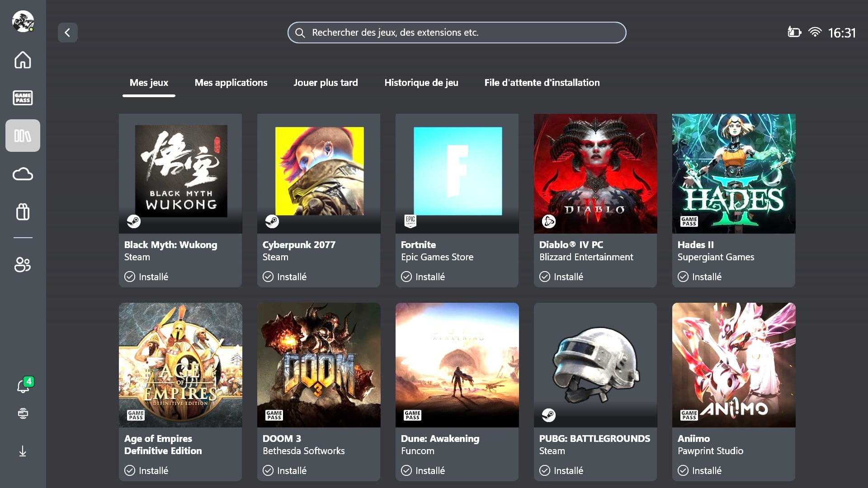Open DOOM 3 cover art
The image size is (868, 488).
tap(319, 365)
